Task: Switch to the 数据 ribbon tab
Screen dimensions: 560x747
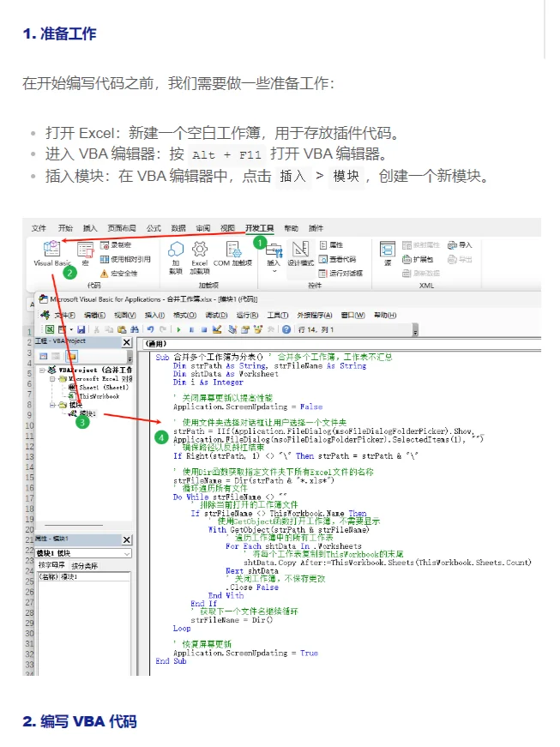Action: point(178,228)
